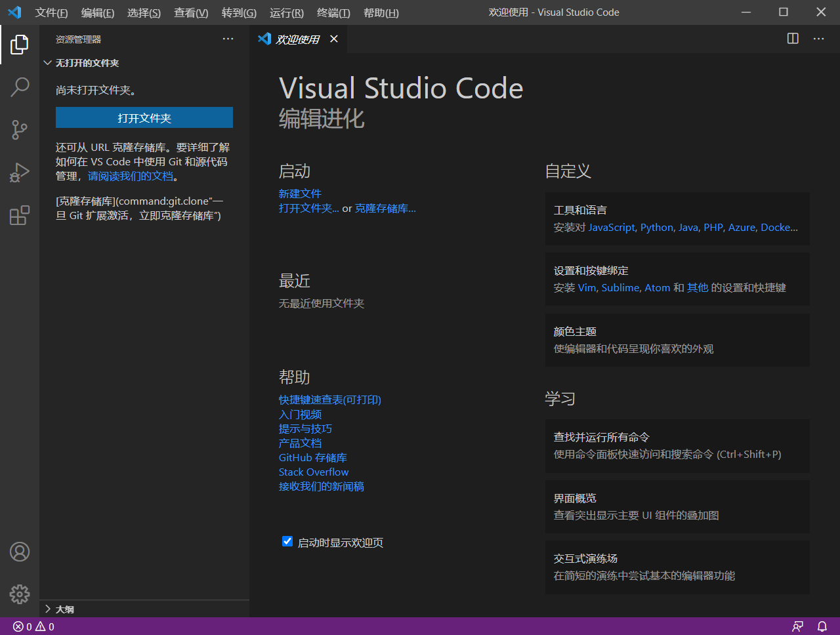
Task: Open the 设置和按键绑定 card
Action: [677, 279]
